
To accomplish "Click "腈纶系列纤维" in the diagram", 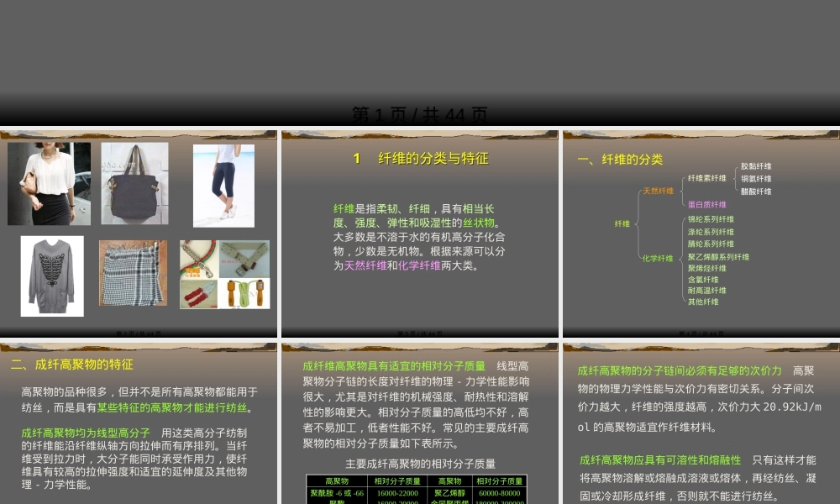I will tap(711, 244).
